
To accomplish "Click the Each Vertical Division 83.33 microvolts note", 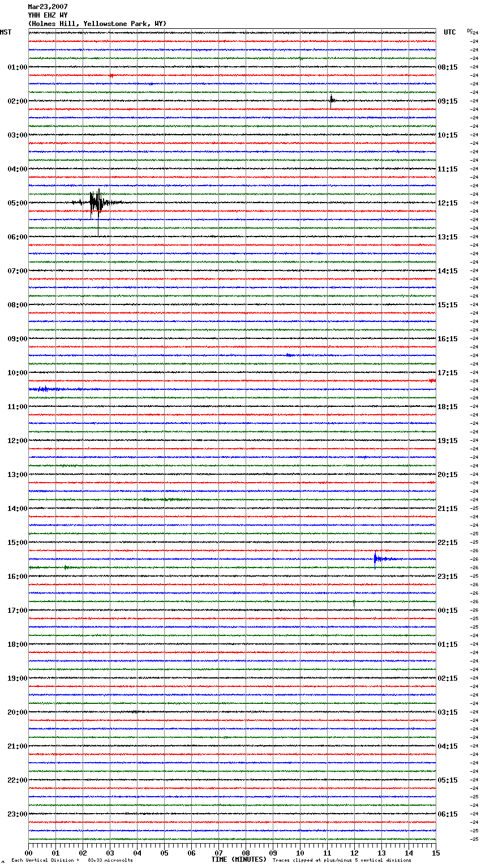I will coord(72,861).
